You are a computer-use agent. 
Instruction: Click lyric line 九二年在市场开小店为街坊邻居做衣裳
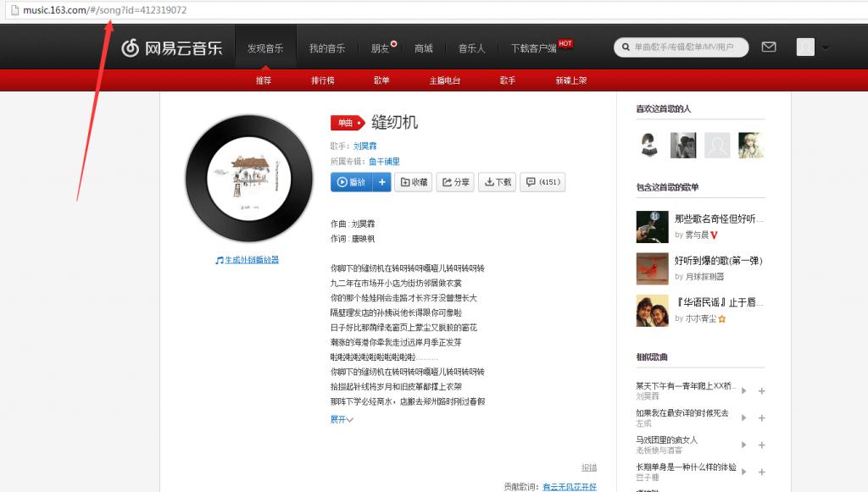396,283
